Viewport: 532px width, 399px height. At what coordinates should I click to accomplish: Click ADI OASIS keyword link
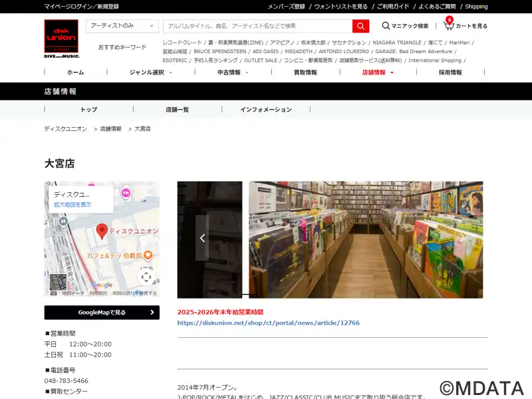tap(265, 51)
